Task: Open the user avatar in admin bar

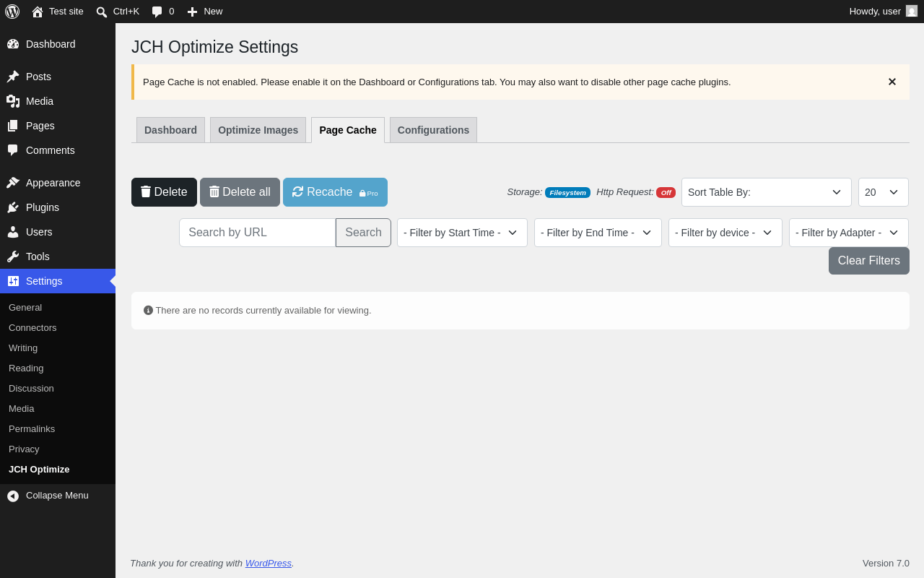Action: 912,11
